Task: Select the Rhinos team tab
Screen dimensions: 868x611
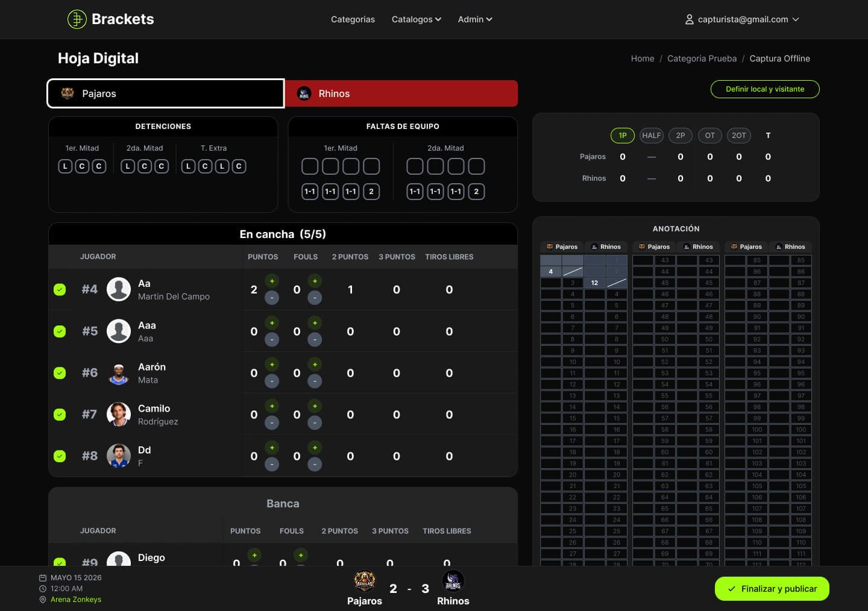Action: (x=401, y=93)
